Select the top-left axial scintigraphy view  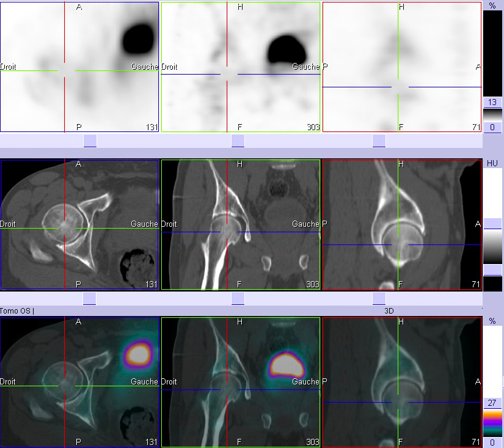(79, 67)
